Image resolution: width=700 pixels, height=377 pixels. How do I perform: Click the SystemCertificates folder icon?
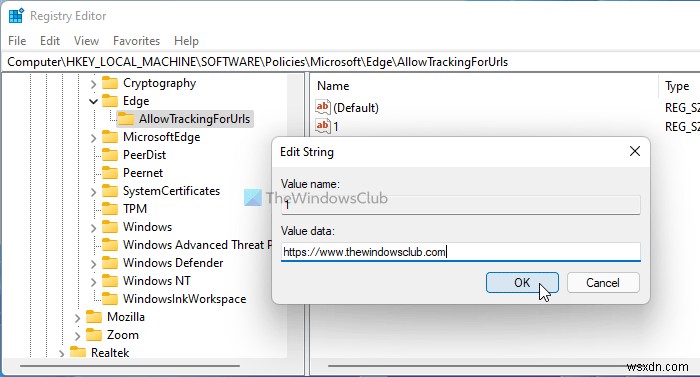pos(110,191)
